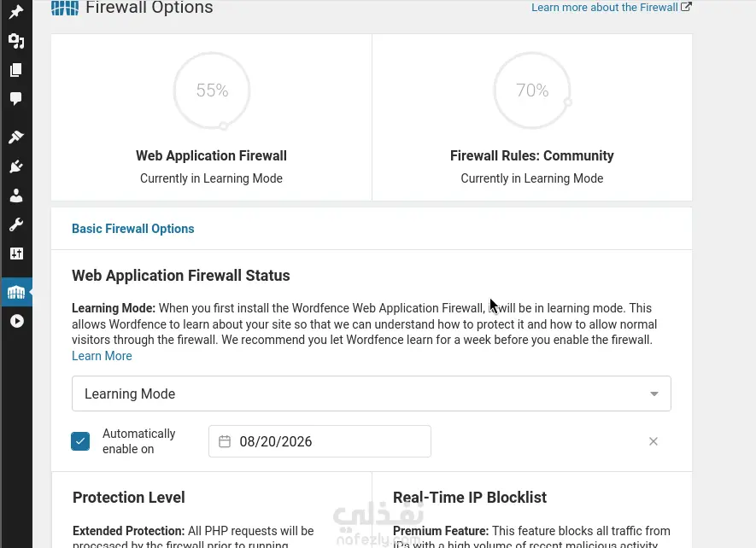
Task: Open Settings sliders sidebar icon
Action: coord(16,254)
